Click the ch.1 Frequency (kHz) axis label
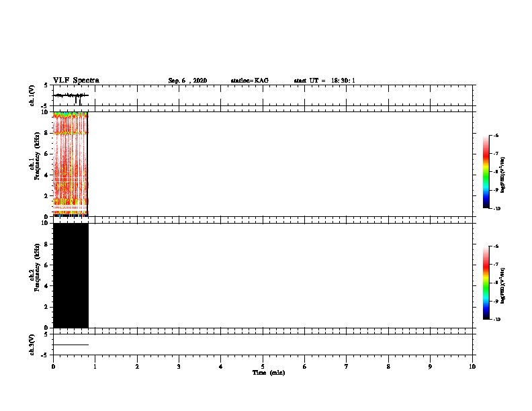The height and width of the screenshot is (411, 532). 35,156
